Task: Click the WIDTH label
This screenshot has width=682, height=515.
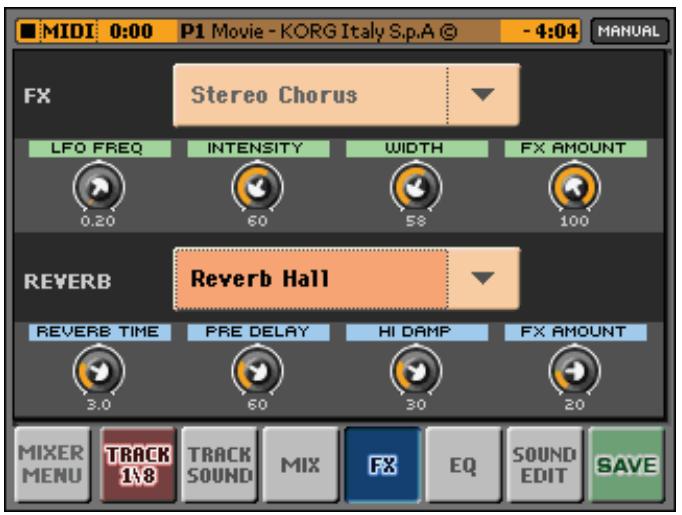Action: coord(417,148)
